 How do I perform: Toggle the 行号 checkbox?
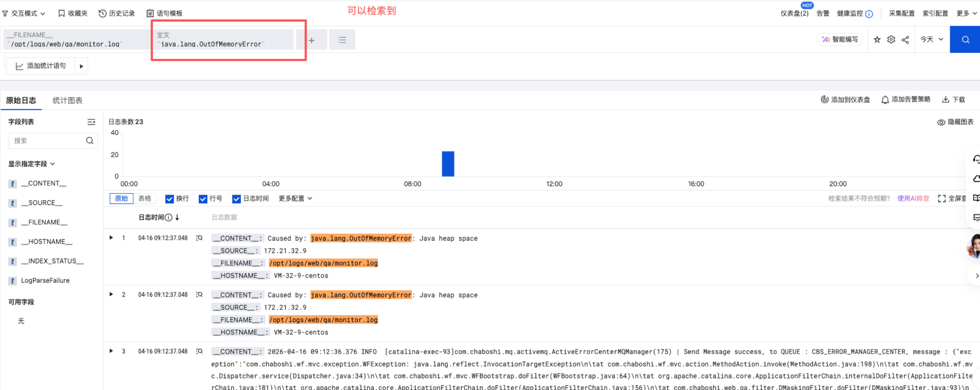pos(203,199)
